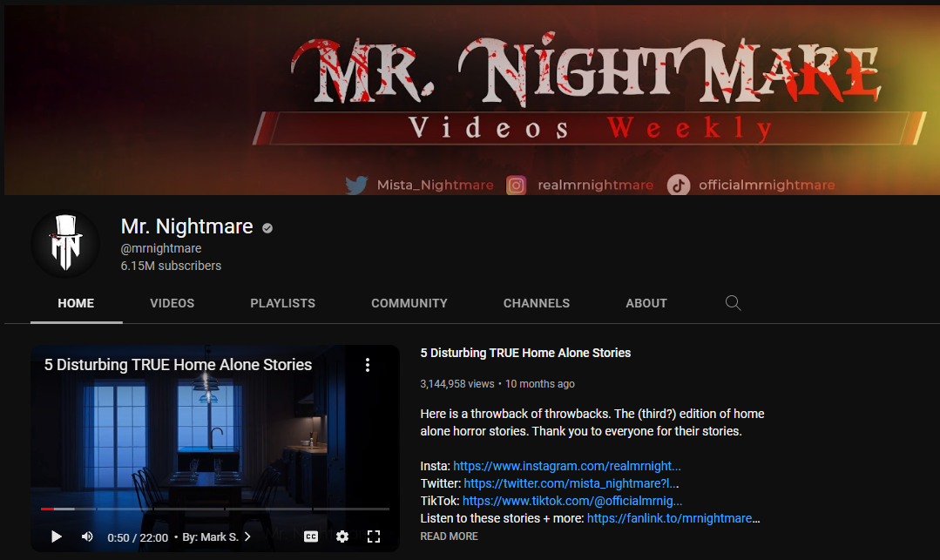Image resolution: width=940 pixels, height=560 pixels.
Task: Go to the COMMUNITY tab
Action: tap(409, 303)
